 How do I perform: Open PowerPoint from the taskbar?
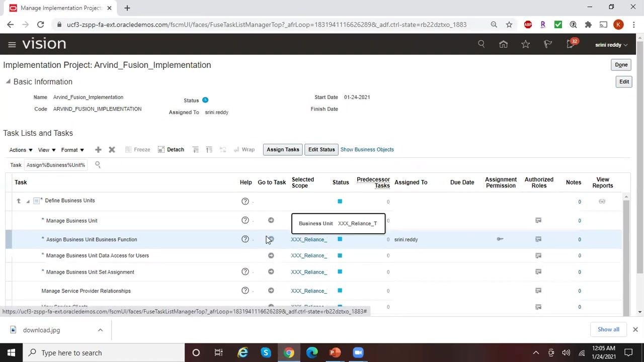point(335,352)
